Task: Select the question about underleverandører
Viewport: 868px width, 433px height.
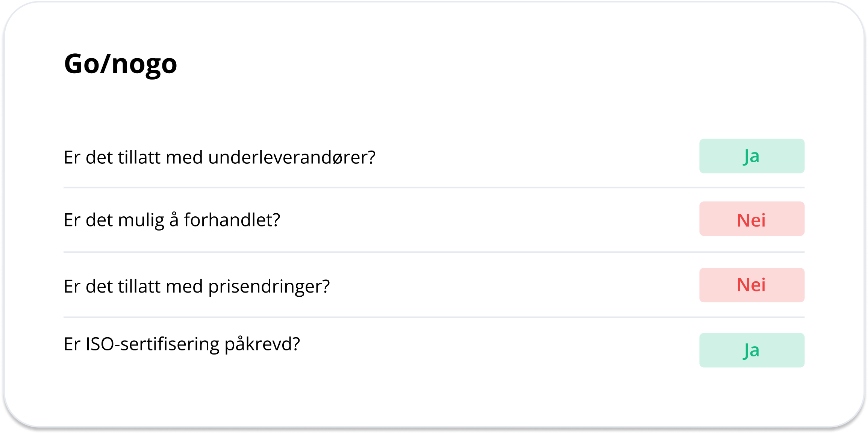Action: [220, 157]
